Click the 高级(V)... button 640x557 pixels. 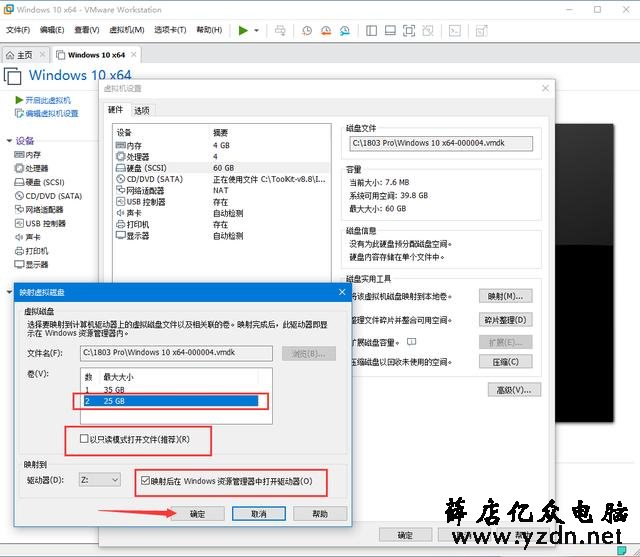tap(514, 390)
